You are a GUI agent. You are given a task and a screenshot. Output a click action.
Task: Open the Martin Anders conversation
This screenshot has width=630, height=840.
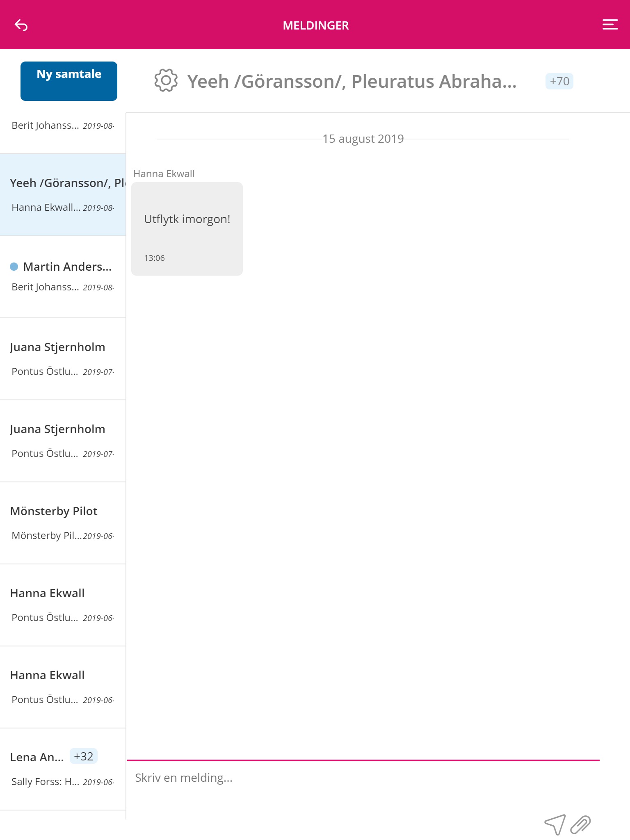coord(63,277)
